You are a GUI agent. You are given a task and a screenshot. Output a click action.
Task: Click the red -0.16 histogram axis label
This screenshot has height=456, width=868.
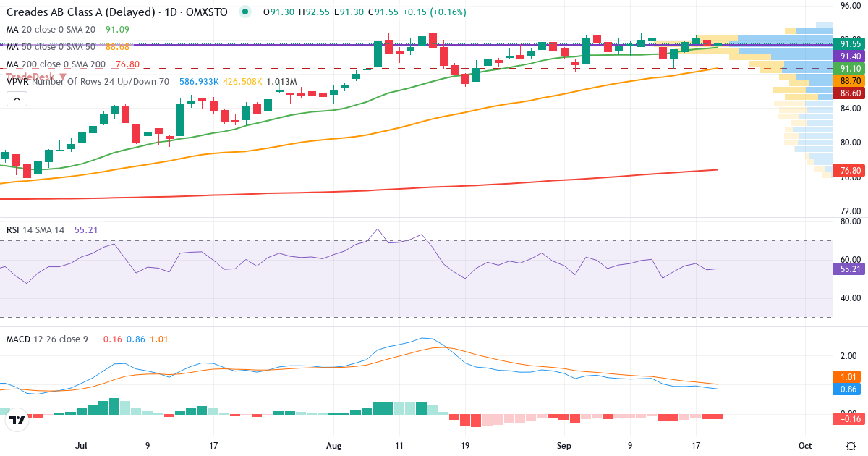click(x=848, y=418)
